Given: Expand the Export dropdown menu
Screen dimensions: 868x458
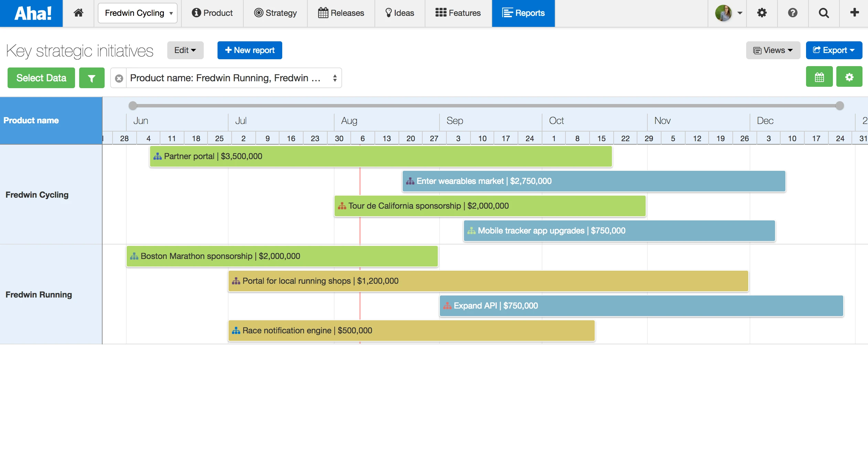Looking at the screenshot, I should 834,50.
